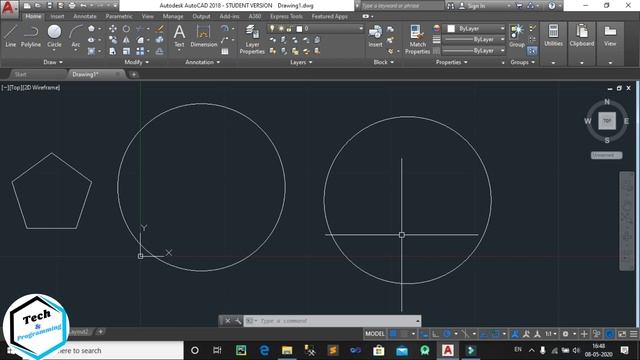Click the keyword search field in title bar
Viewport: 640px width, 360px height.
click(402, 6)
